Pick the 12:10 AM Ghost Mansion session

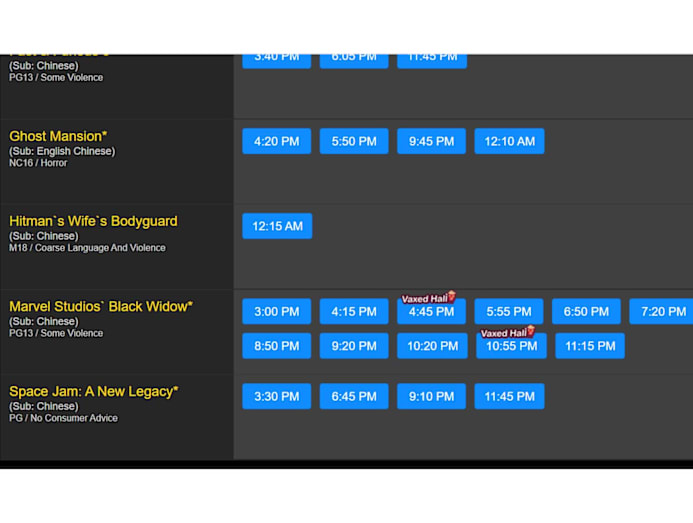click(509, 141)
